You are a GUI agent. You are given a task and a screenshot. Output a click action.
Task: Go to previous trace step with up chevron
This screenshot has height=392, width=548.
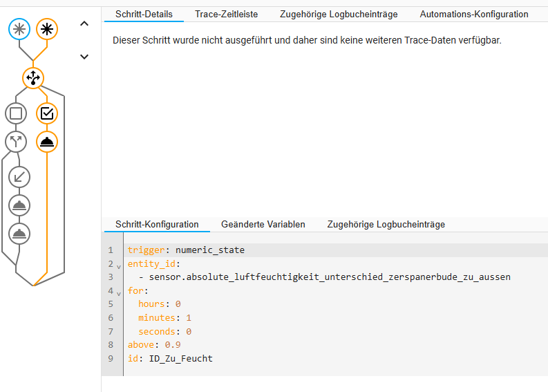tap(84, 24)
